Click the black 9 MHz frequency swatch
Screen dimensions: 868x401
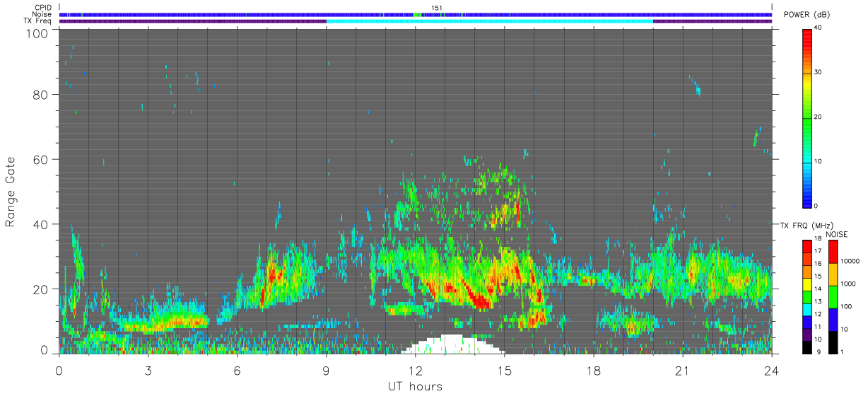[x=807, y=347]
